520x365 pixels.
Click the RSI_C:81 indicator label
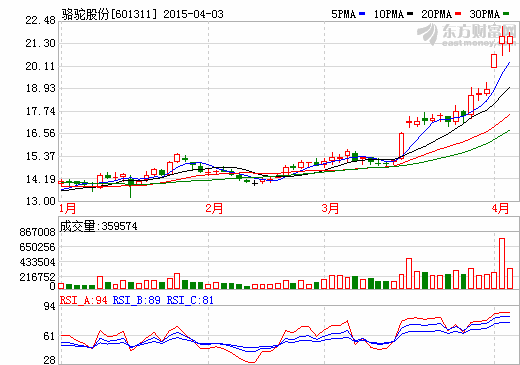[x=190, y=300]
